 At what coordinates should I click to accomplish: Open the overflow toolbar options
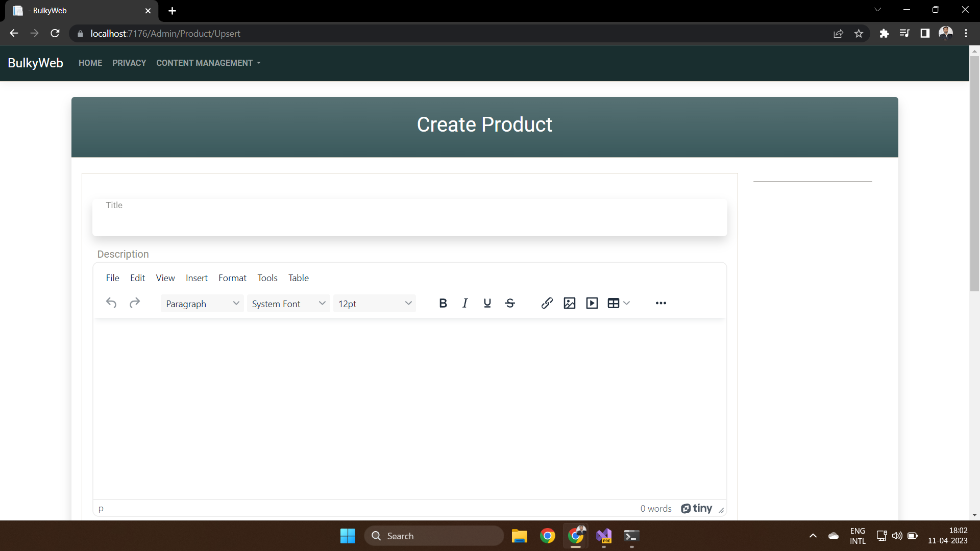click(660, 303)
